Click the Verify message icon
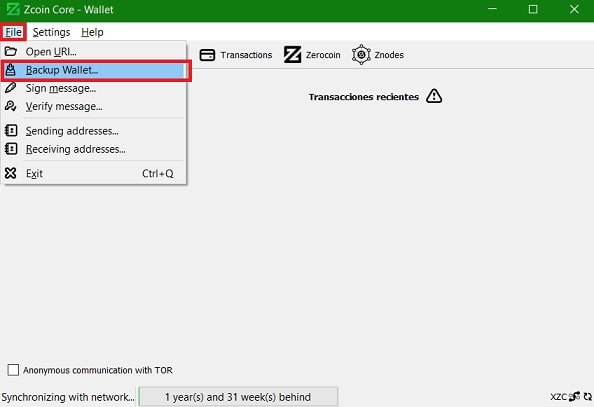Screen dimensions: 594x407 click(x=11, y=106)
